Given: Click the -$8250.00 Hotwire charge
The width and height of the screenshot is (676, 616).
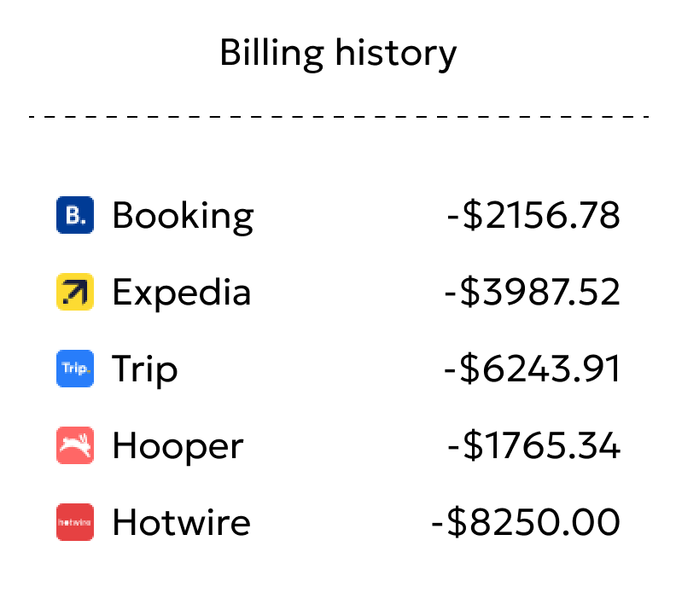Looking at the screenshot, I should pyautogui.click(x=526, y=522).
